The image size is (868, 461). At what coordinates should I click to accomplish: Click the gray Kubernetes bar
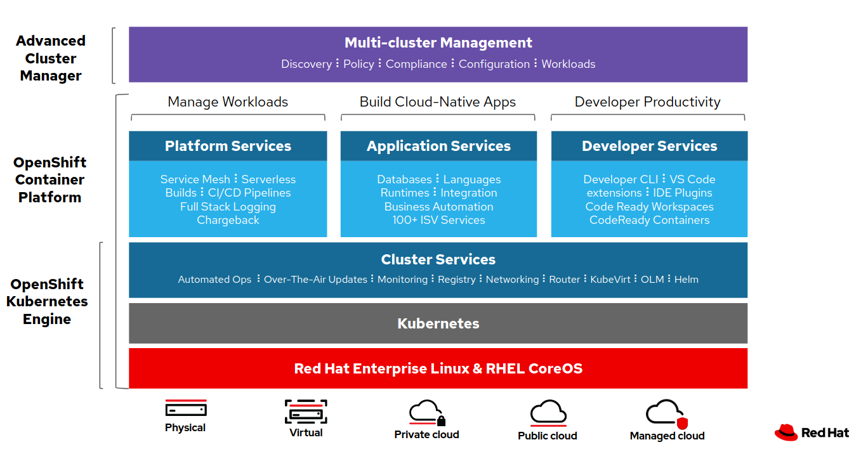click(x=438, y=323)
